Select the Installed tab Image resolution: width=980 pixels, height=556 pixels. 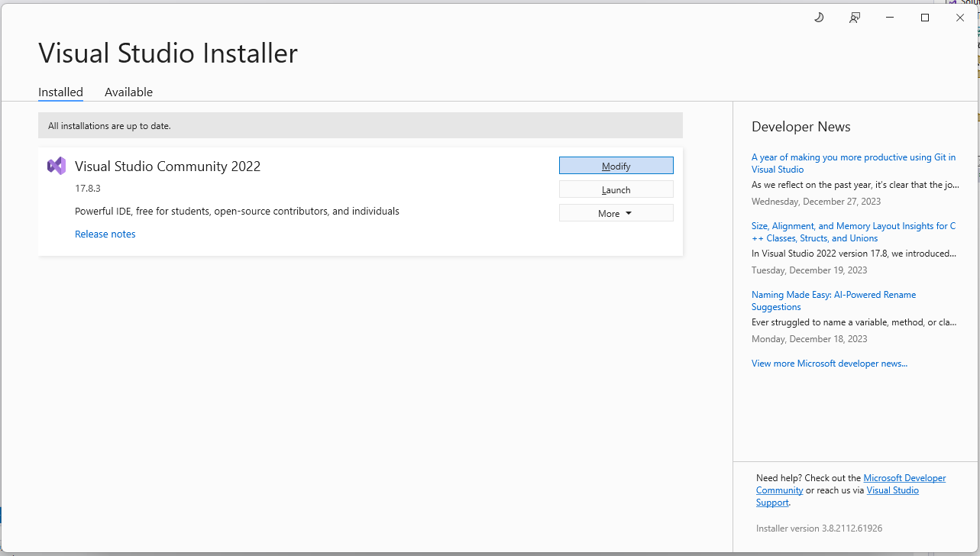pos(60,92)
